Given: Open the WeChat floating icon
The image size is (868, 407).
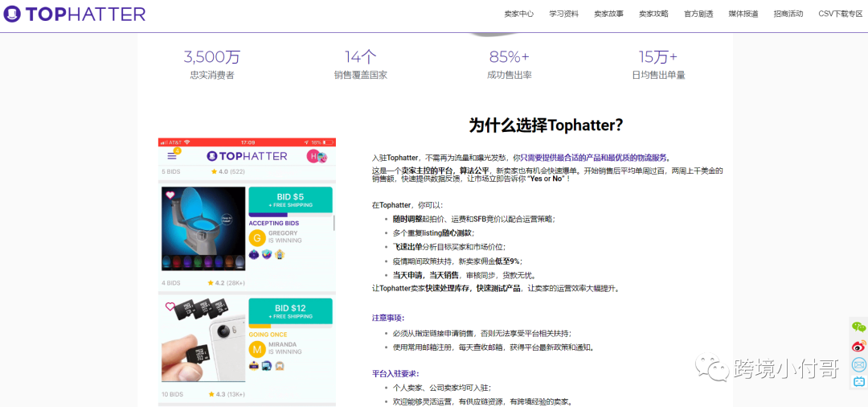Looking at the screenshot, I should click(858, 327).
